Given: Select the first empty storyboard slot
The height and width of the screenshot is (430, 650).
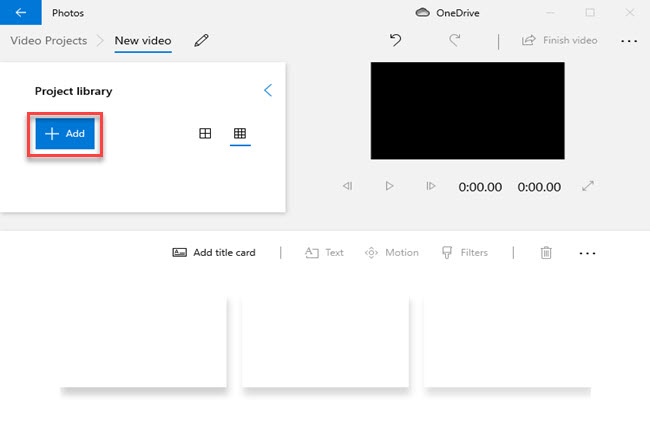Looking at the screenshot, I should click(143, 342).
